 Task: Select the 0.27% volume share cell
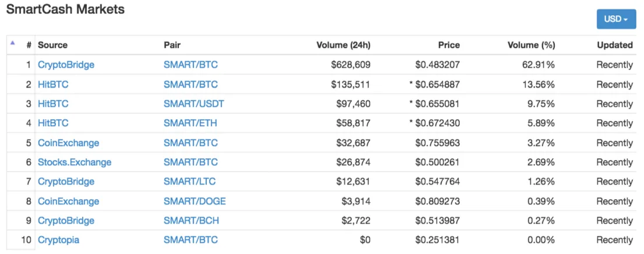[541, 221]
